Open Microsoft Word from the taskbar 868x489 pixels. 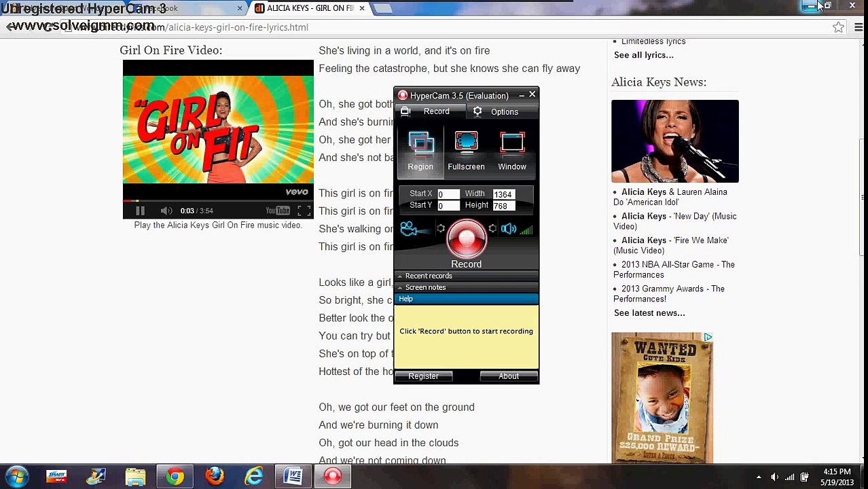point(293,477)
